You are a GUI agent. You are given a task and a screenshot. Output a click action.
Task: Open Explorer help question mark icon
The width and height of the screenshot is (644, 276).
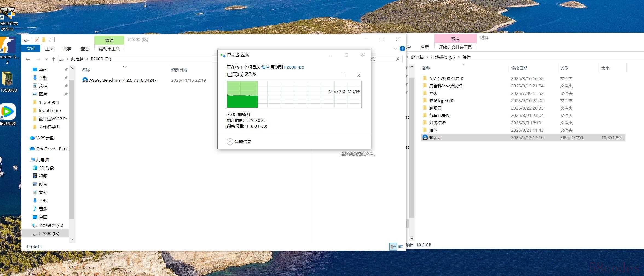(x=402, y=49)
